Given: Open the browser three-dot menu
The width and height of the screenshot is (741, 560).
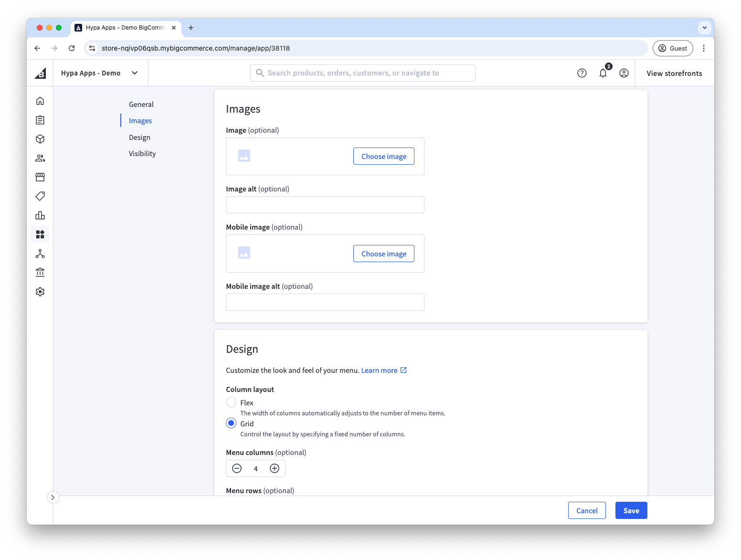Looking at the screenshot, I should (x=704, y=48).
